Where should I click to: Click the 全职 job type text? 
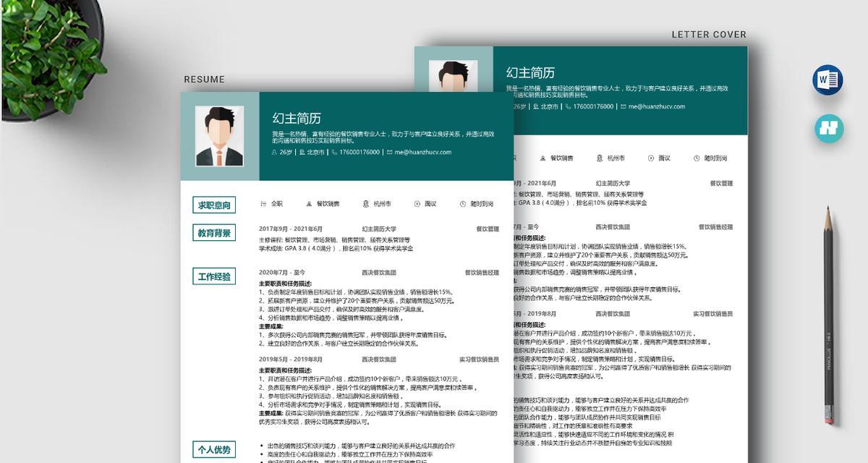(277, 204)
